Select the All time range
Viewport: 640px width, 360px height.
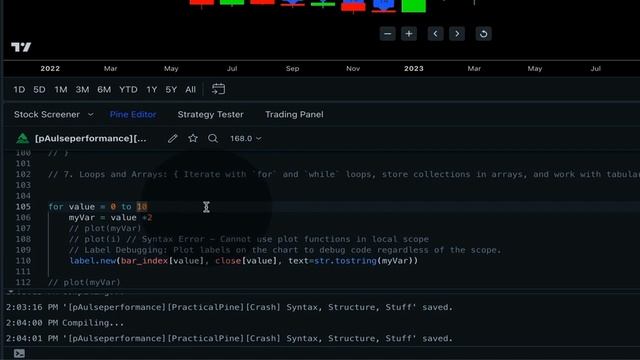190,89
